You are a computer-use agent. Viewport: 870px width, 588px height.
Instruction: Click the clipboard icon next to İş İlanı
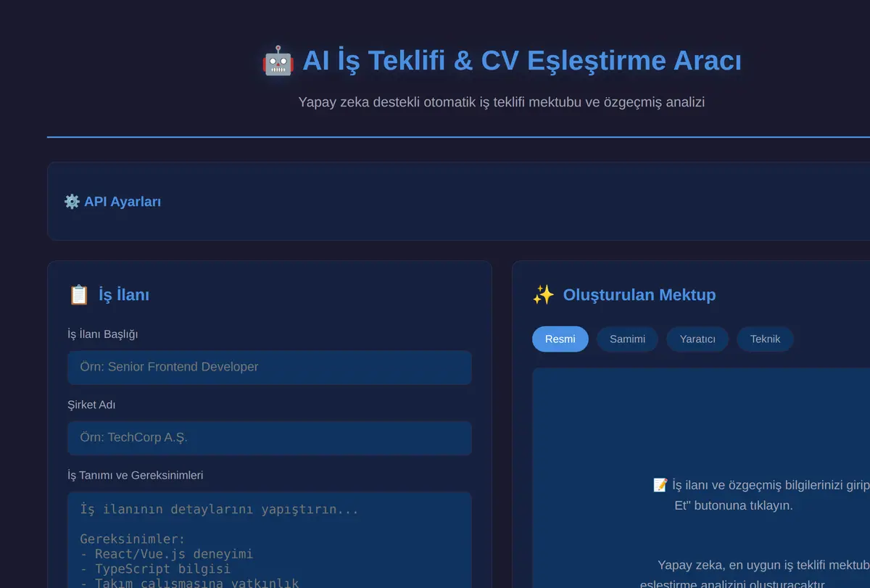(78, 294)
